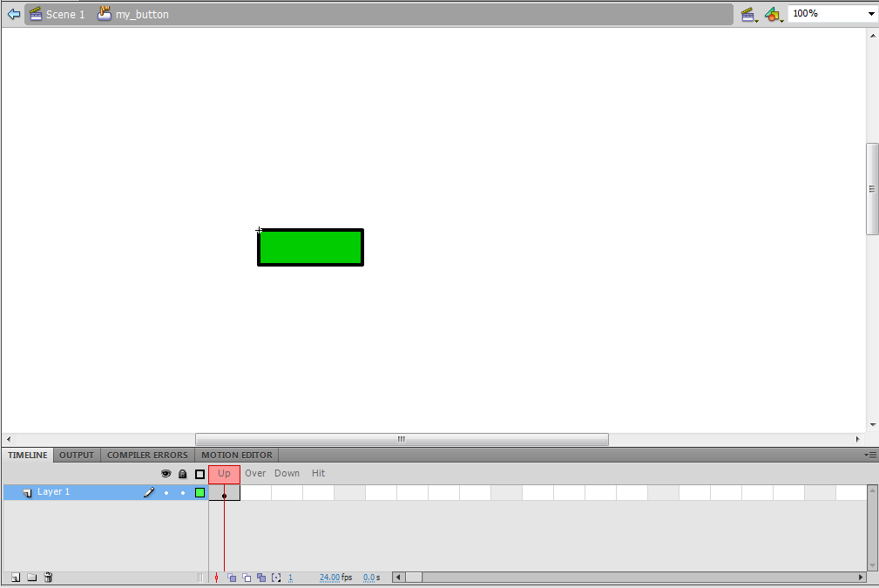Screen dimensions: 879x588
Task: Open the Modify Onion Markers menu
Action: (276, 578)
